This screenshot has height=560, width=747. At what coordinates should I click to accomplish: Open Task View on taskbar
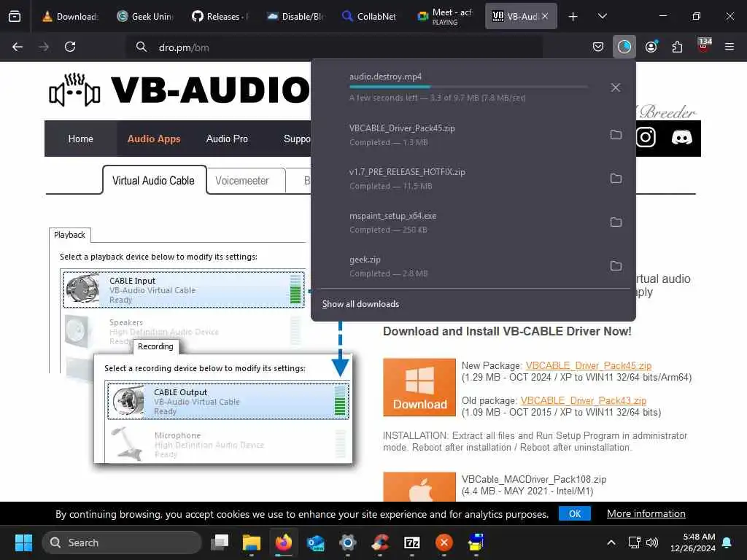click(x=220, y=542)
